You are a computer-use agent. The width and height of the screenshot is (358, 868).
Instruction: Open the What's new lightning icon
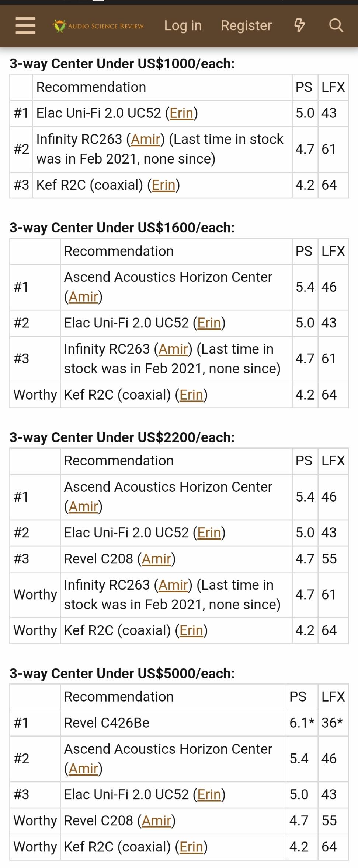click(299, 25)
